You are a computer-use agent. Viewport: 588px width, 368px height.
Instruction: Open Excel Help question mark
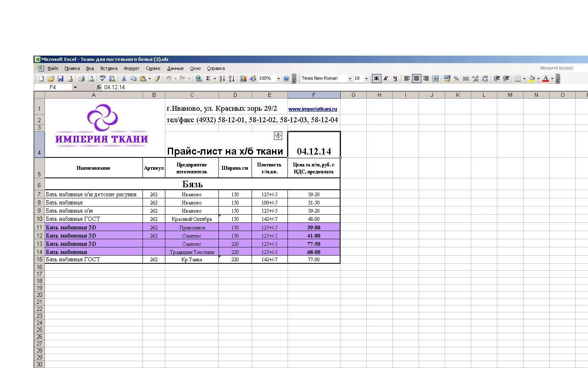click(x=286, y=79)
